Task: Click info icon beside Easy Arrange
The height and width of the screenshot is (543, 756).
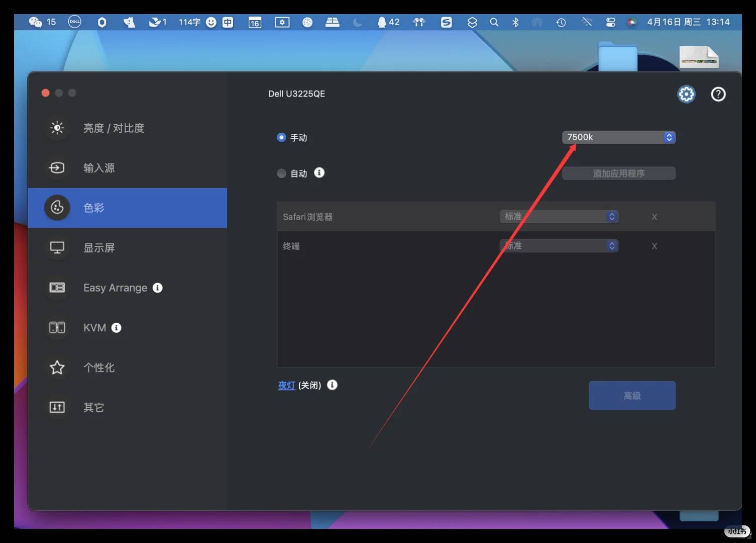Action: [x=157, y=288]
